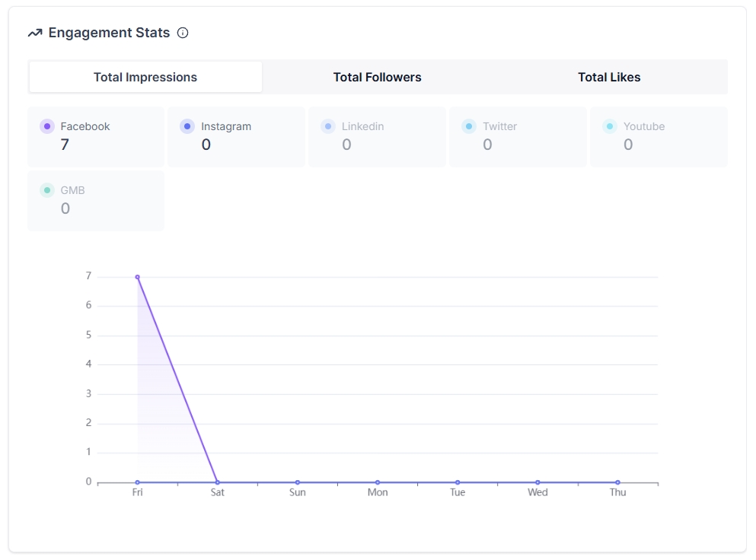Click the Linkedin legend dot icon
Screen dimensions: 756x560
328,126
